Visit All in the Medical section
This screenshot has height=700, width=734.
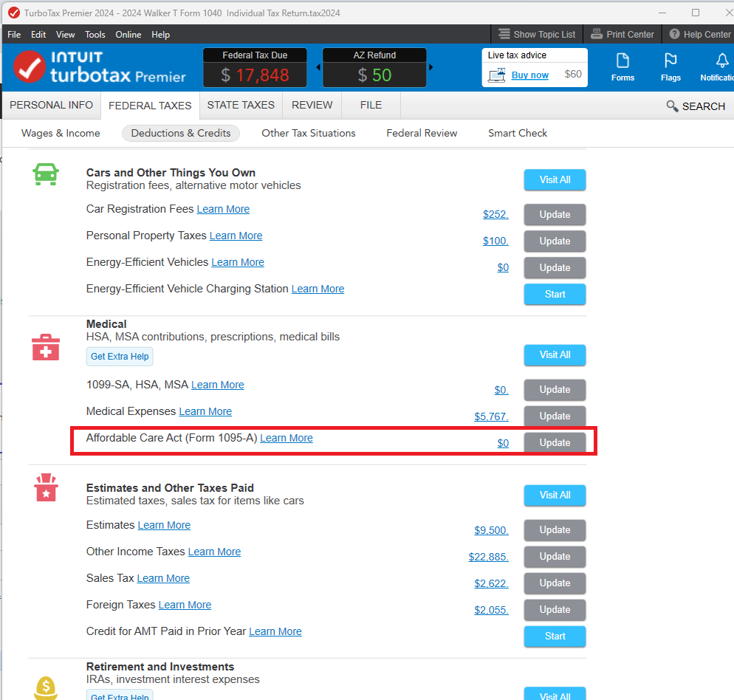pos(555,355)
